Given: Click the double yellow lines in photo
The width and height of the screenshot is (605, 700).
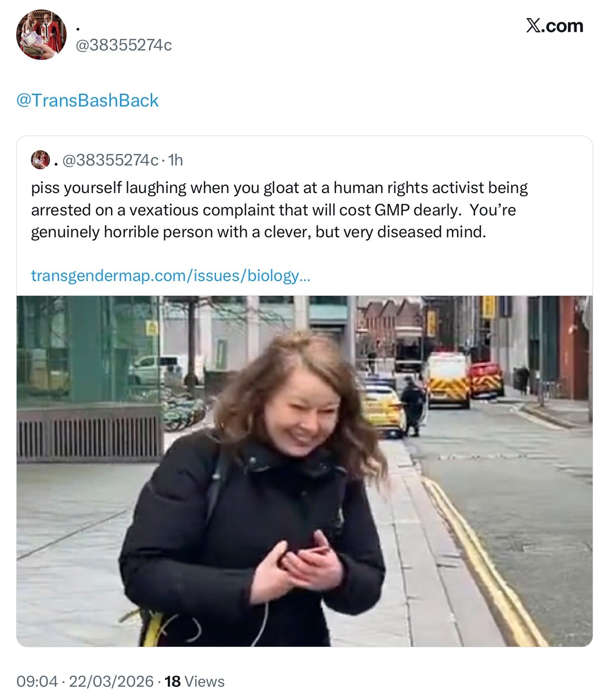Looking at the screenshot, I should (x=485, y=561).
